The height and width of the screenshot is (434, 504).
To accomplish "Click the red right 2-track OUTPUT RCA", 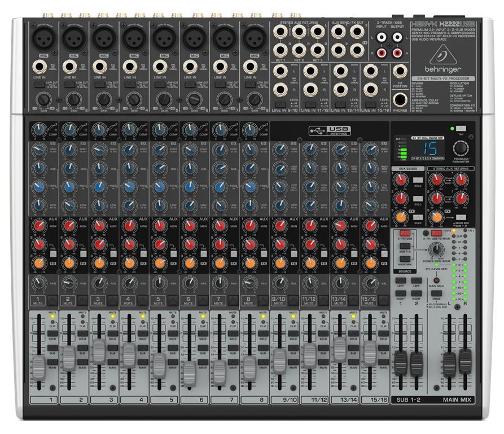I will (x=397, y=52).
